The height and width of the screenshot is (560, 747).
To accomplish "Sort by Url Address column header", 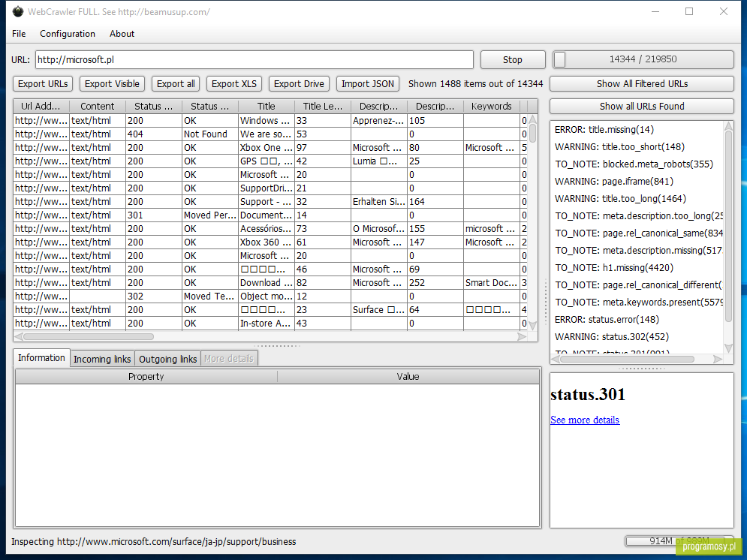I will 41,106.
